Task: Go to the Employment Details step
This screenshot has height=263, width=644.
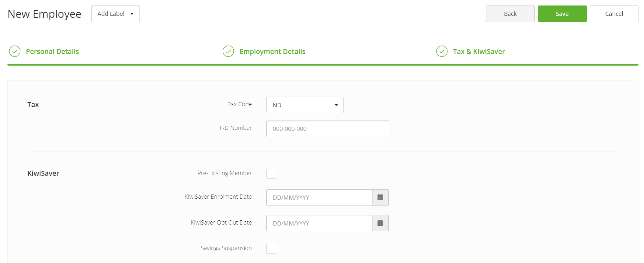Action: (x=272, y=51)
